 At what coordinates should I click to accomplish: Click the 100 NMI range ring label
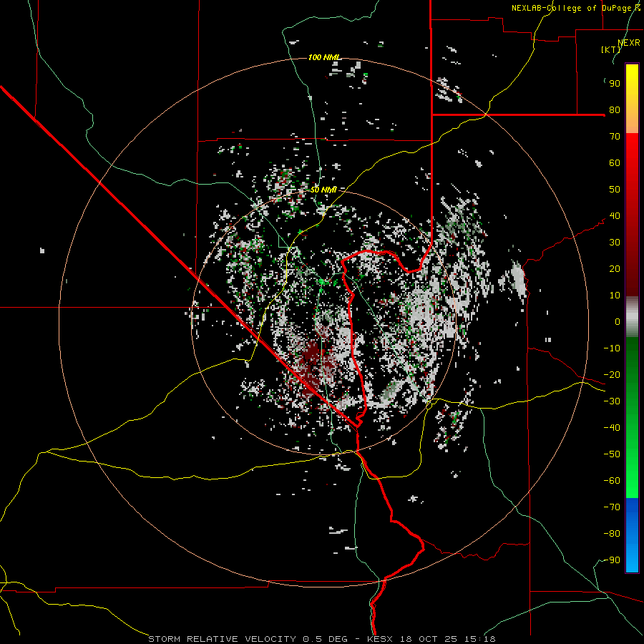(324, 57)
